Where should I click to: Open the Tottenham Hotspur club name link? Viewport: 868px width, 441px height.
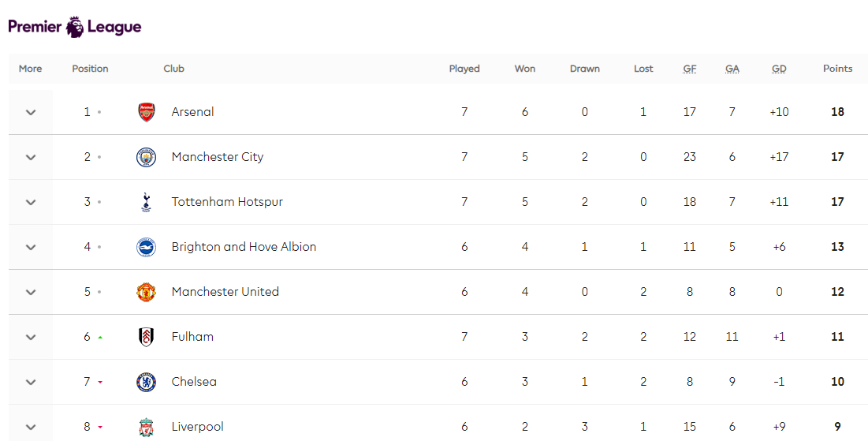coord(227,202)
